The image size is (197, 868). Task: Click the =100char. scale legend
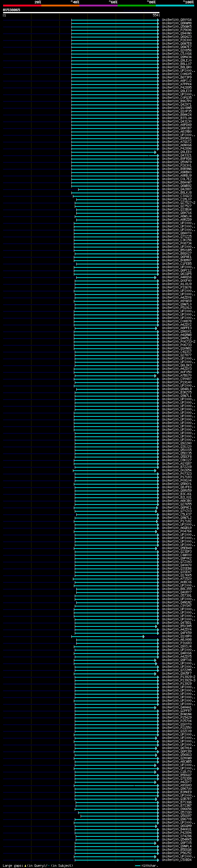[146, 865]
